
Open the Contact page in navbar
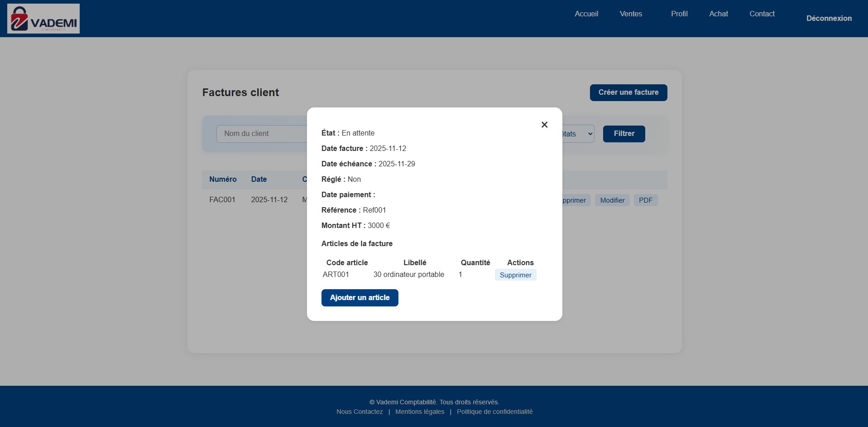[x=762, y=14]
